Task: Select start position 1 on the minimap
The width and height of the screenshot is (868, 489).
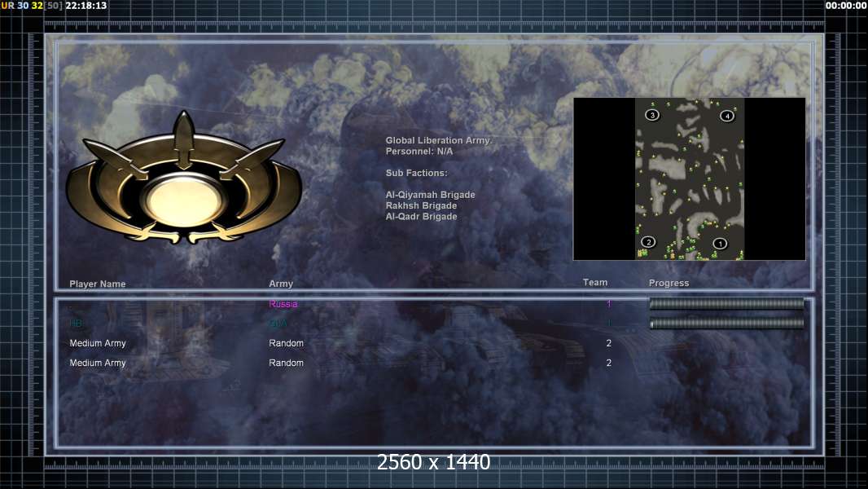Action: [x=720, y=243]
